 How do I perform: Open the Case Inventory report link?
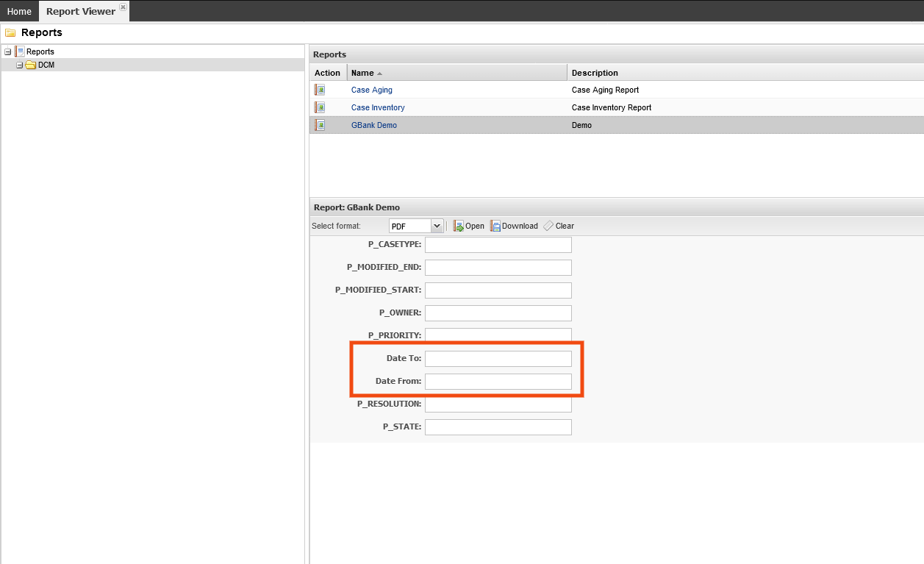click(x=378, y=107)
